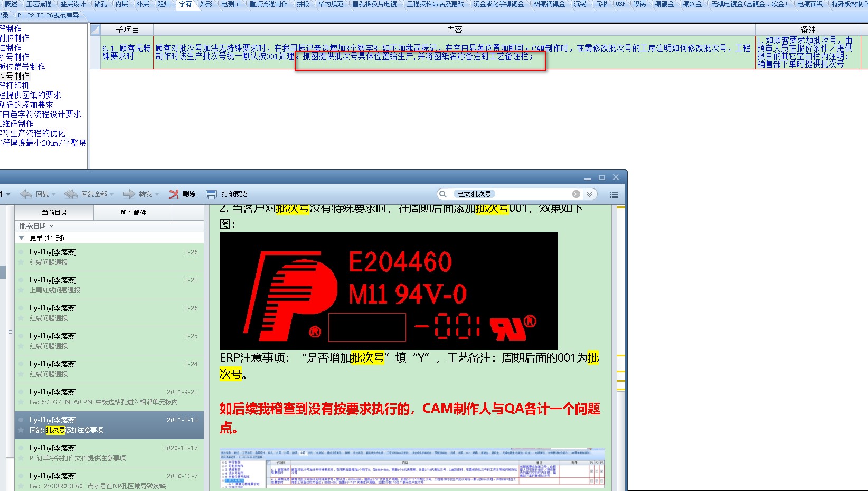Collapse the 更早 (11 封) group
This screenshot has width=868, height=491.
coord(22,238)
